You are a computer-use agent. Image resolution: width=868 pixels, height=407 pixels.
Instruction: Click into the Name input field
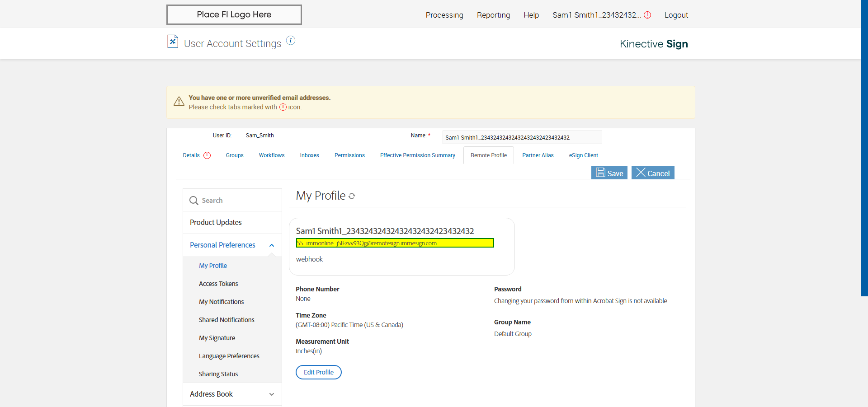tap(522, 137)
